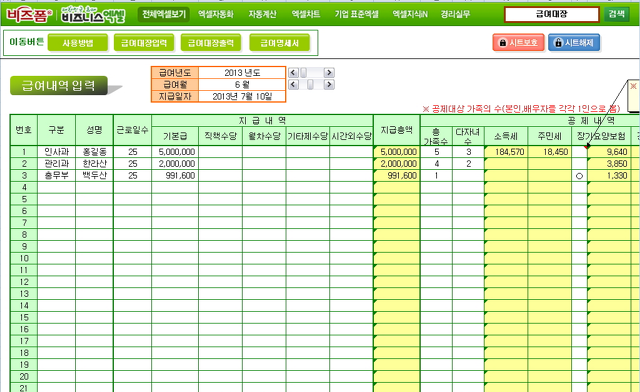Select the 총가족수 cell 5
This screenshot has width=640, height=392.
436,152
